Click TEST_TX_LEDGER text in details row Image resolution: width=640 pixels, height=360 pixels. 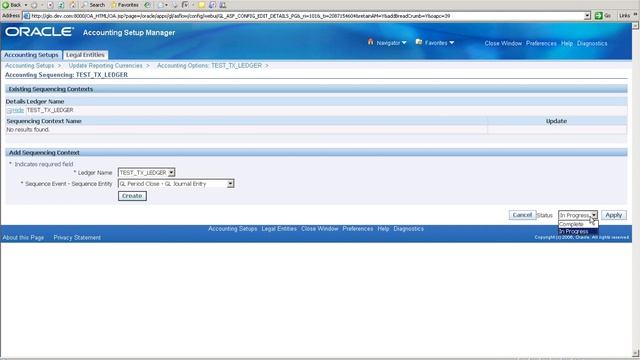[50, 110]
